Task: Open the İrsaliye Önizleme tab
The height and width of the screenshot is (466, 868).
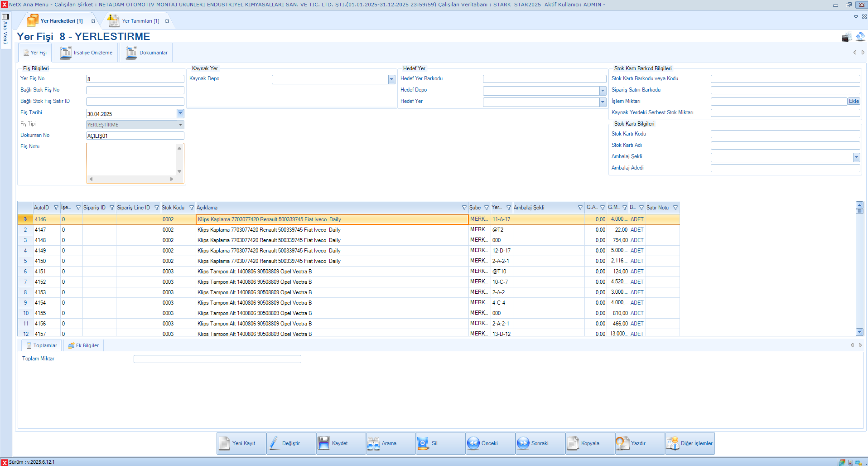Action: pyautogui.click(x=87, y=53)
